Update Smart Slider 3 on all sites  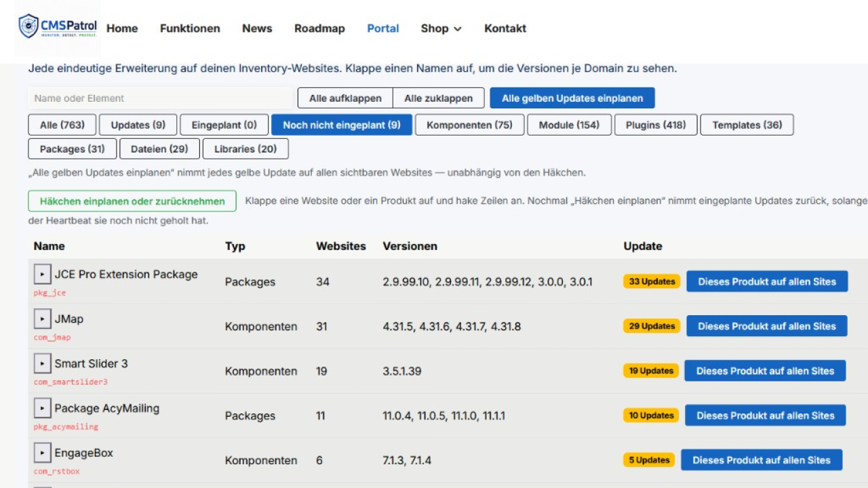(765, 371)
